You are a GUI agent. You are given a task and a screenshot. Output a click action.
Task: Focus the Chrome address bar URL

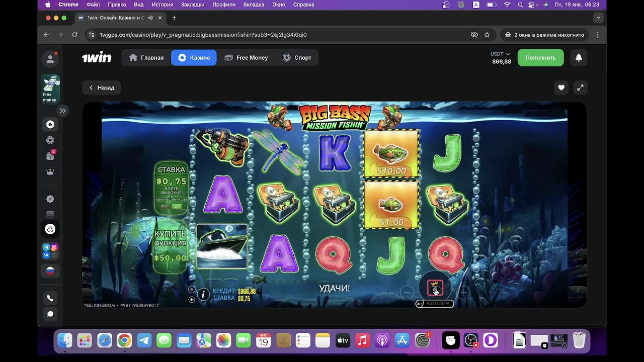click(x=203, y=35)
